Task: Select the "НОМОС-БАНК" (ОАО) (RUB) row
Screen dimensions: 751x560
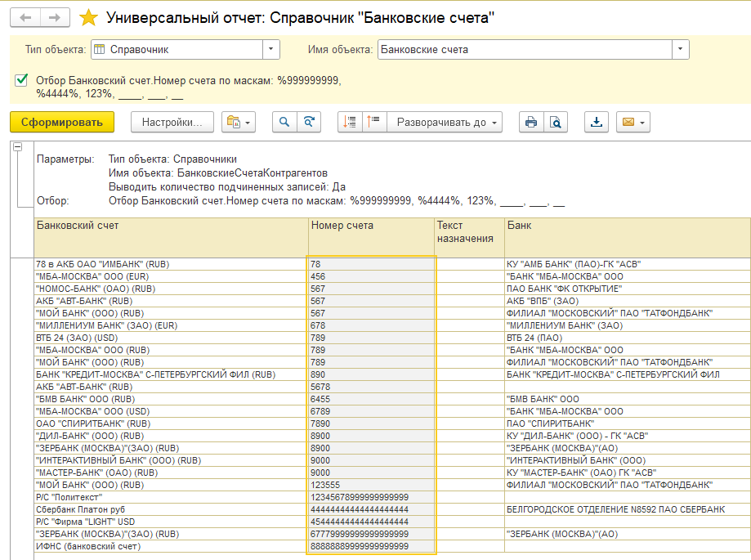Action: tap(171, 289)
